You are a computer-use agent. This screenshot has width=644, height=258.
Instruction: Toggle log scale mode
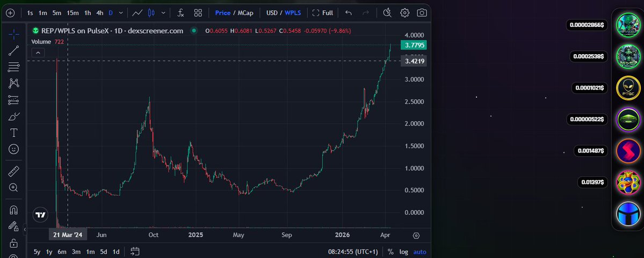tap(404, 252)
